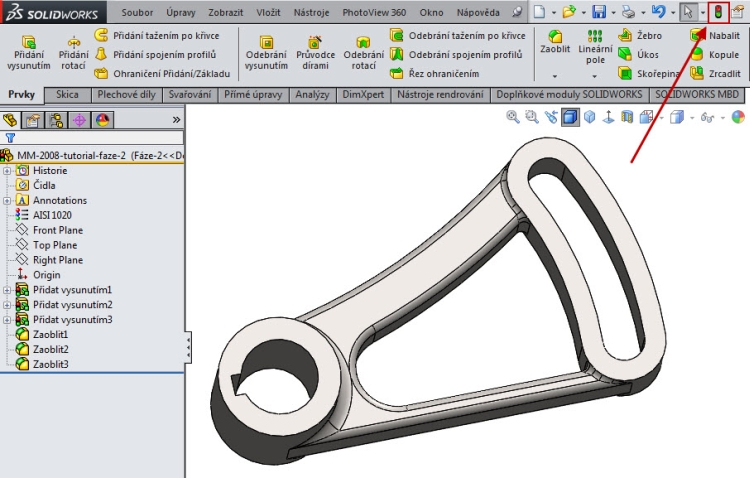This screenshot has width=750, height=478.
Task: Create a new document
Action: (x=540, y=12)
